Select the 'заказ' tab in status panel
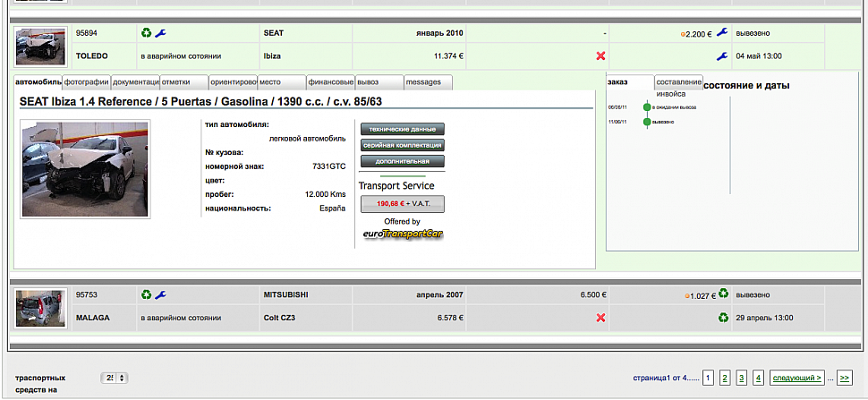Viewport: 868px width, 400px height. pos(630,82)
